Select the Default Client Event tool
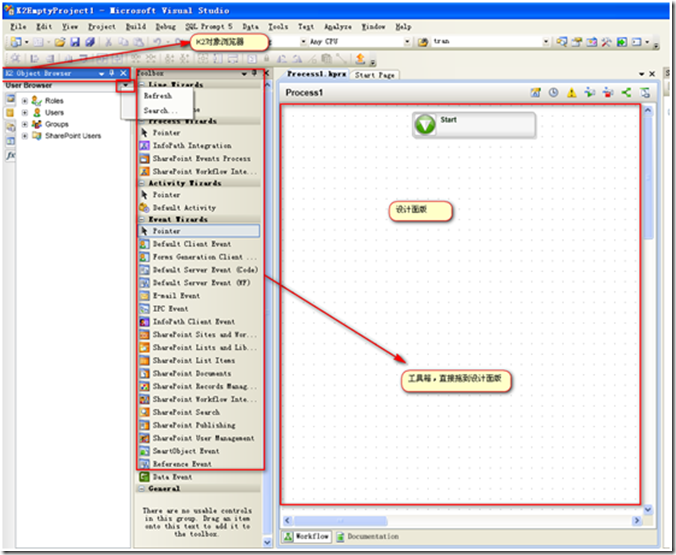676x555 pixels. click(192, 244)
